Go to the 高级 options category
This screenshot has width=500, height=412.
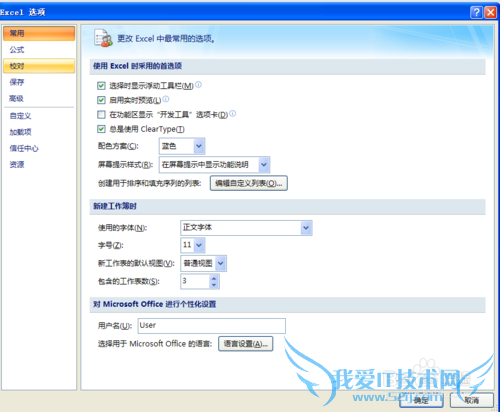click(39, 98)
